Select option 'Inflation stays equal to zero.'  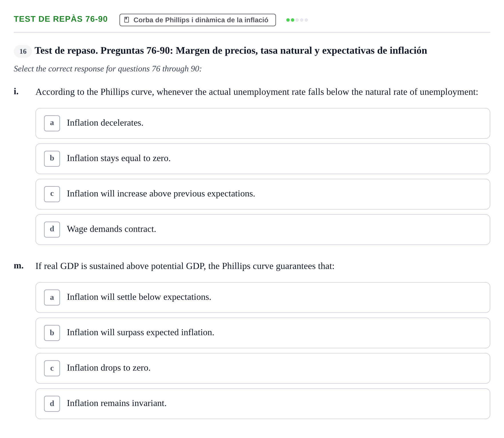pos(263,159)
